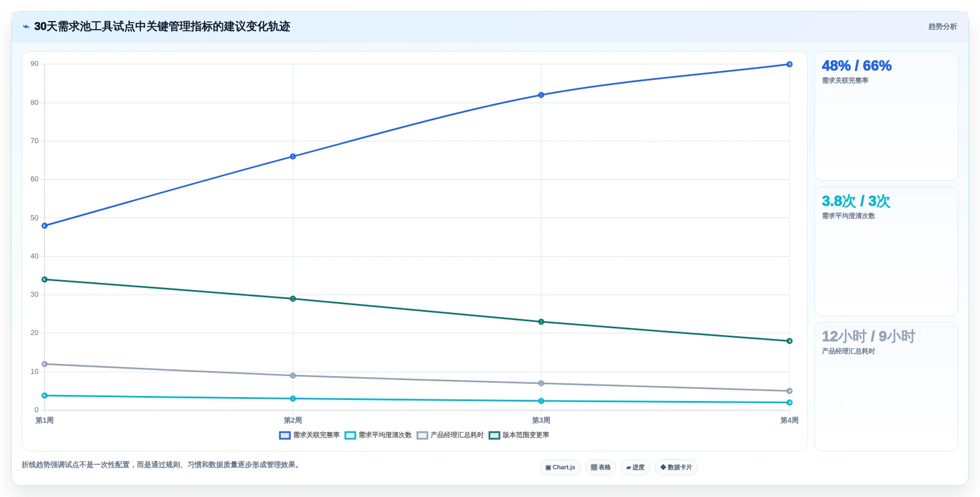Screen dimensions: 980x497
Task: Click the 数据卡片 tag chip
Action: (x=676, y=468)
